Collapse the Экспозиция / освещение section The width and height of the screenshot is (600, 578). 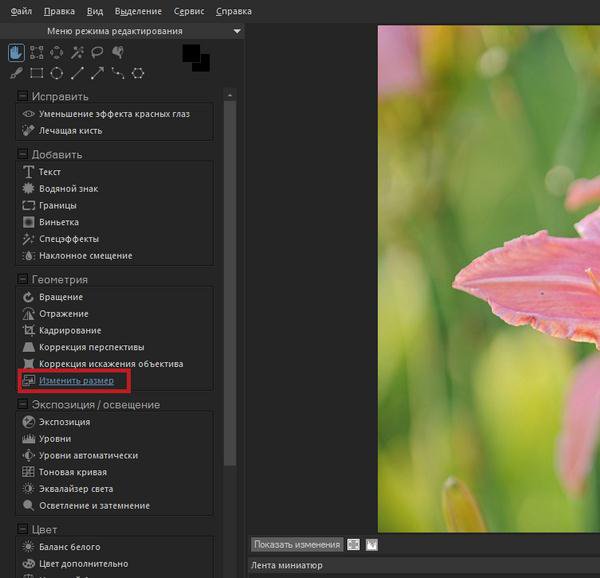[22, 405]
